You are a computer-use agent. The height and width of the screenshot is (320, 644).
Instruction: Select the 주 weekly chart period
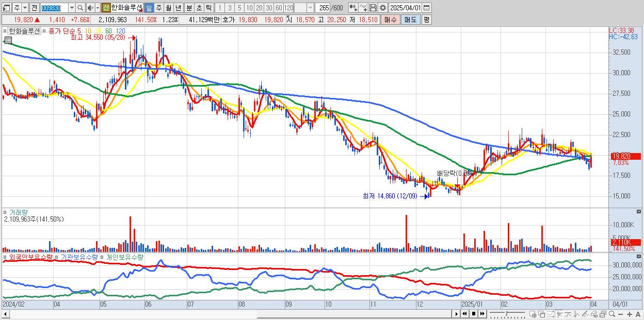[159, 8]
